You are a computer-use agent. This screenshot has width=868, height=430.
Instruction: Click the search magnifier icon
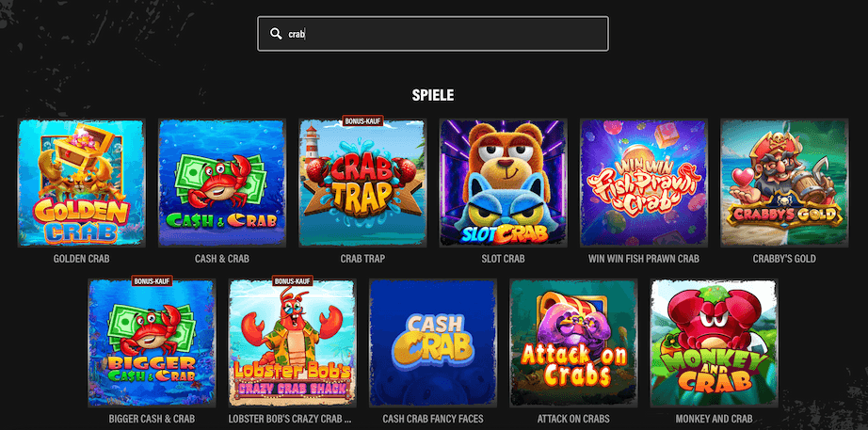coord(276,34)
